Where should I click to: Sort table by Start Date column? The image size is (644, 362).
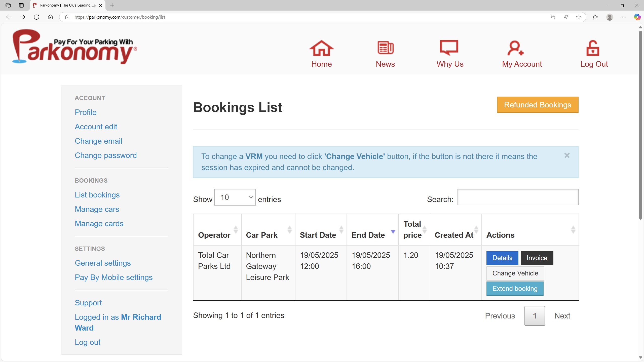click(x=321, y=229)
